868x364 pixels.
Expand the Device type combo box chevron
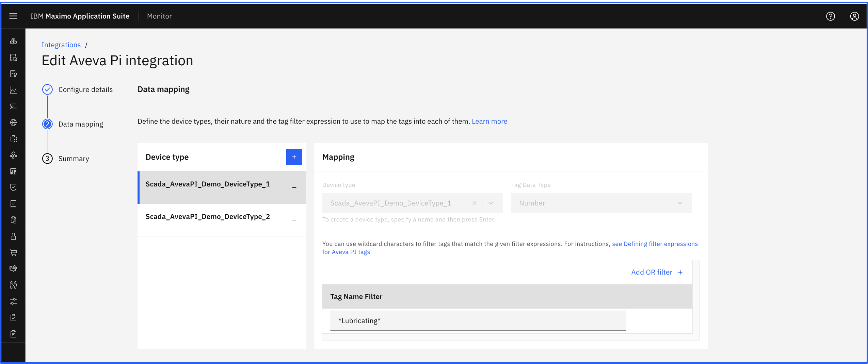pyautogui.click(x=491, y=203)
